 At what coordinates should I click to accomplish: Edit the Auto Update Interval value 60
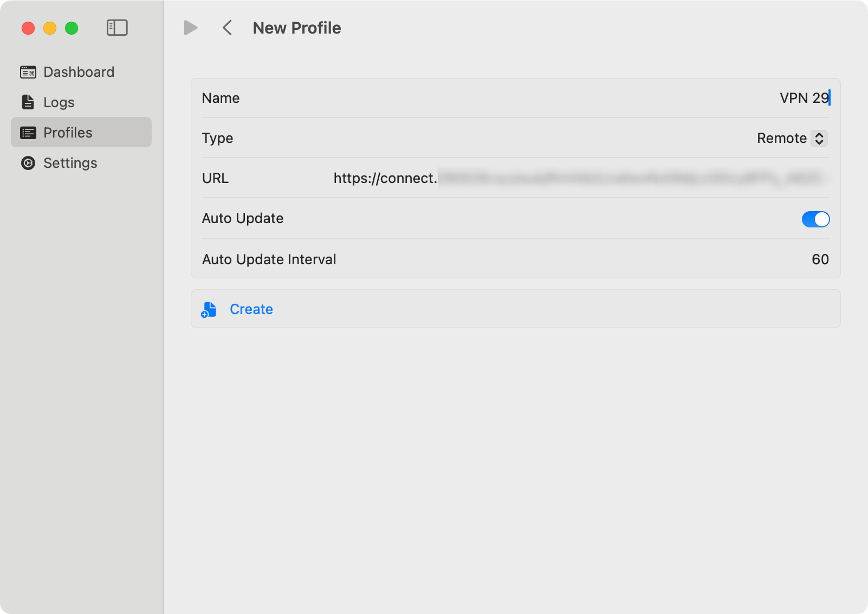tap(820, 259)
